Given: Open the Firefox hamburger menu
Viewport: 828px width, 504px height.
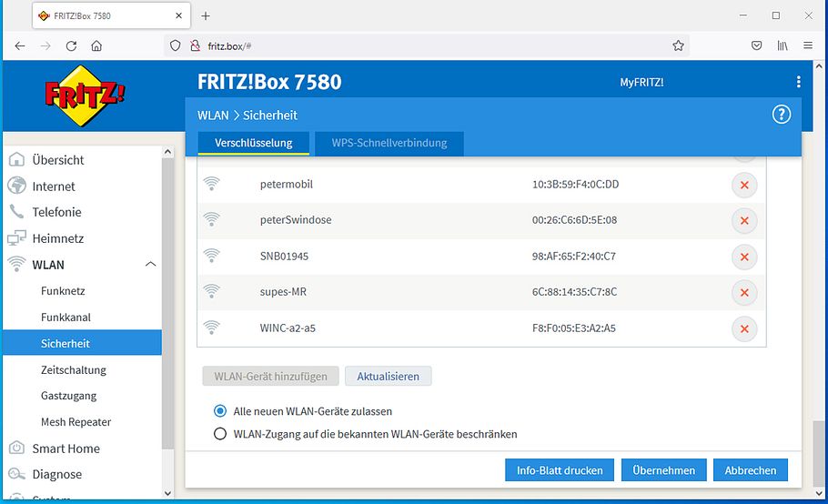Looking at the screenshot, I should click(807, 45).
